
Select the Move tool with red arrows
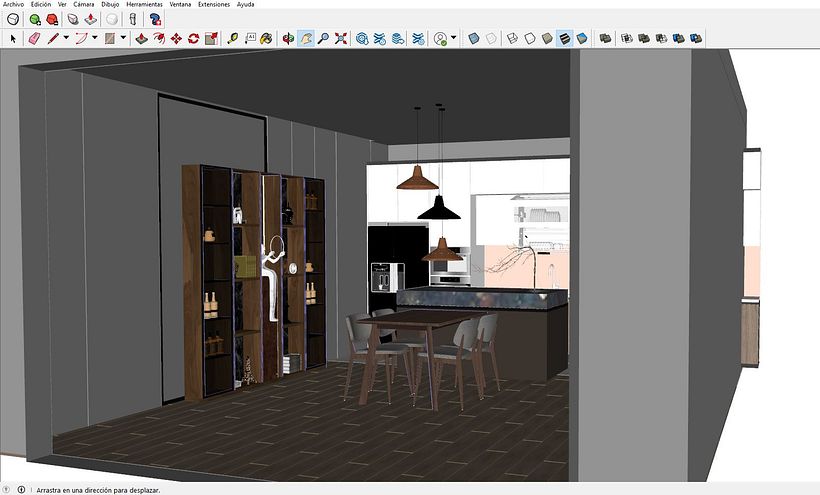click(x=176, y=38)
